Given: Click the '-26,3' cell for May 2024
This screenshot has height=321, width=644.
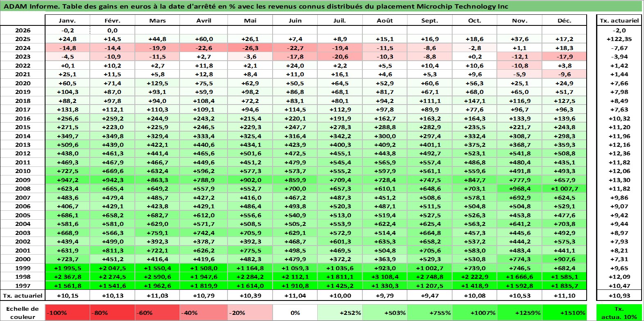Looking at the screenshot, I should click(250, 48).
